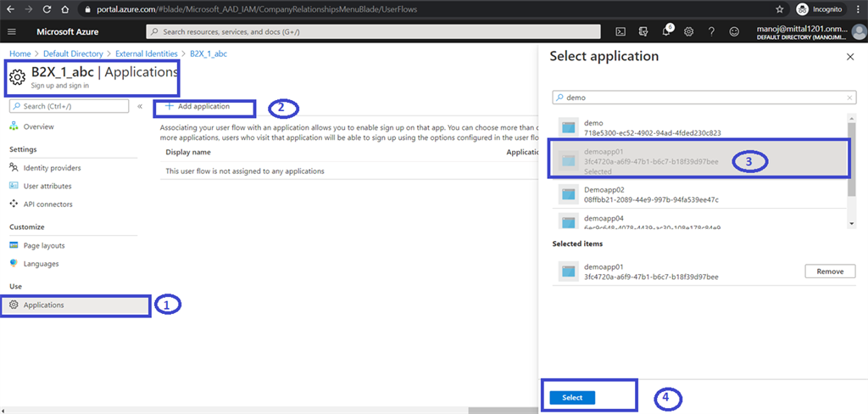
Task: Open Cloud Shell icon in Azure header
Action: coord(621,31)
